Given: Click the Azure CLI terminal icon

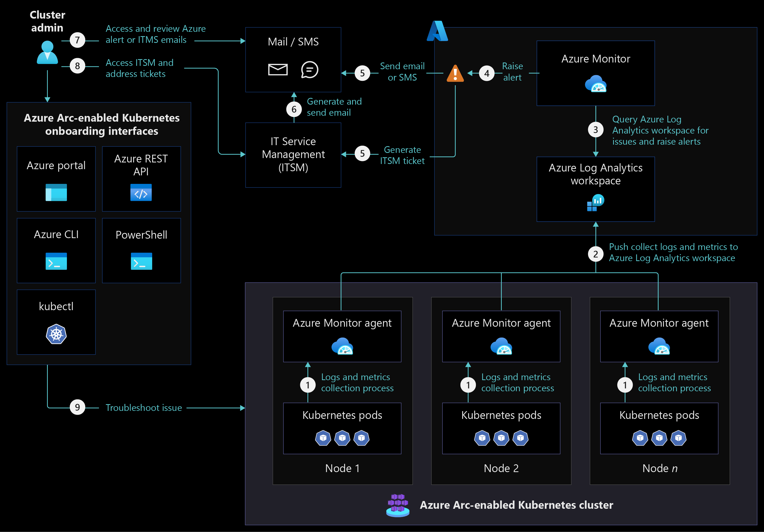Looking at the screenshot, I should point(56,261).
